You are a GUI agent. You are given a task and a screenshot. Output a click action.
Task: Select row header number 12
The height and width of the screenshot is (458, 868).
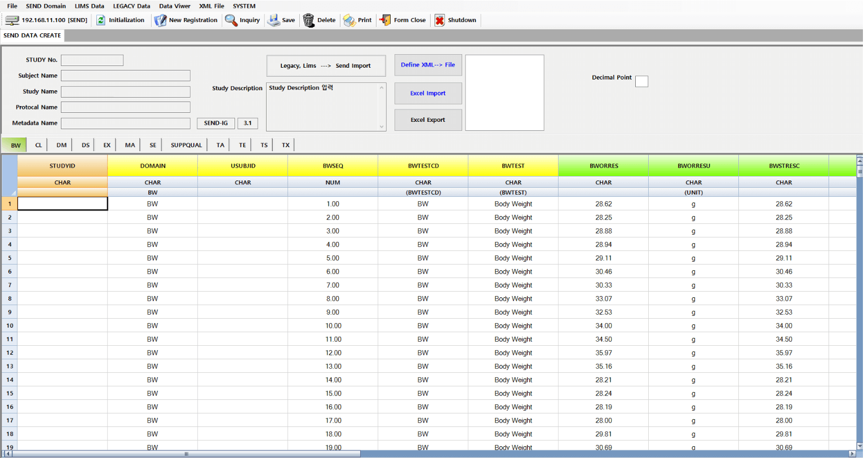coord(10,353)
